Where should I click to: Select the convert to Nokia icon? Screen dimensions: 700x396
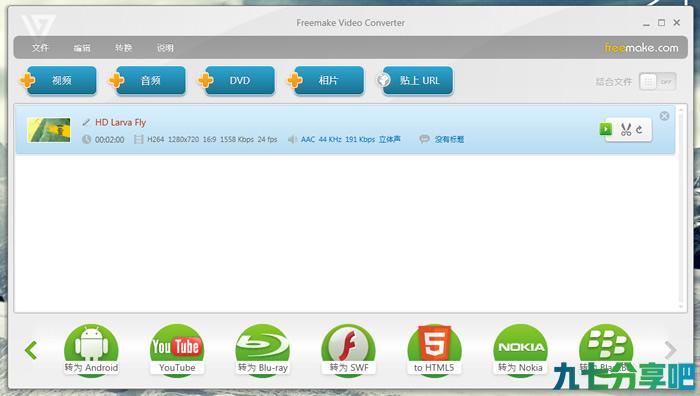point(520,350)
